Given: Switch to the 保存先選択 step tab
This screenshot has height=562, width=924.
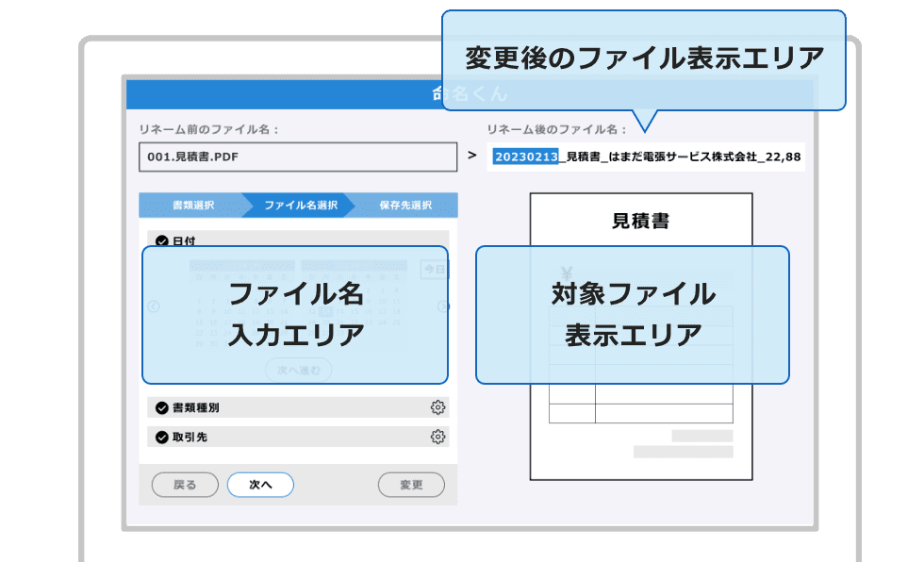Looking at the screenshot, I should [x=405, y=205].
